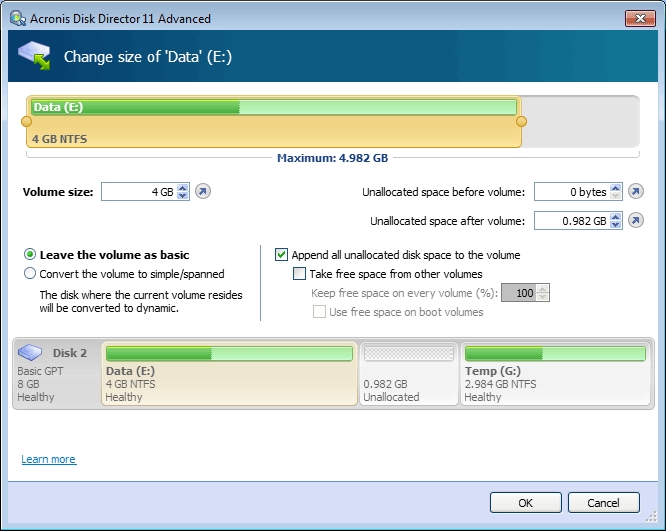Image resolution: width=666 pixels, height=531 pixels.
Task: Click the right resize handle of Data volume
Action: [x=522, y=121]
